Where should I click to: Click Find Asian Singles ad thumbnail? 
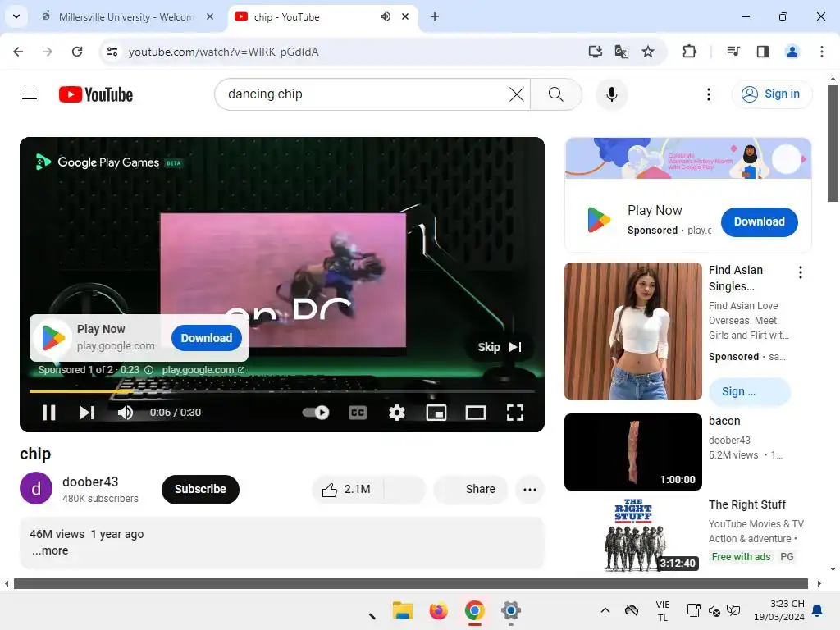[633, 331]
